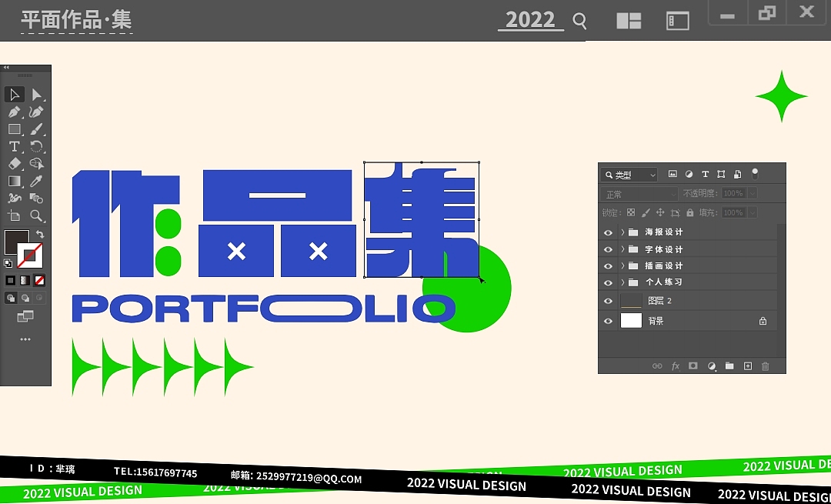Lock image pixels brush icon
This screenshot has width=831, height=504.
click(646, 212)
